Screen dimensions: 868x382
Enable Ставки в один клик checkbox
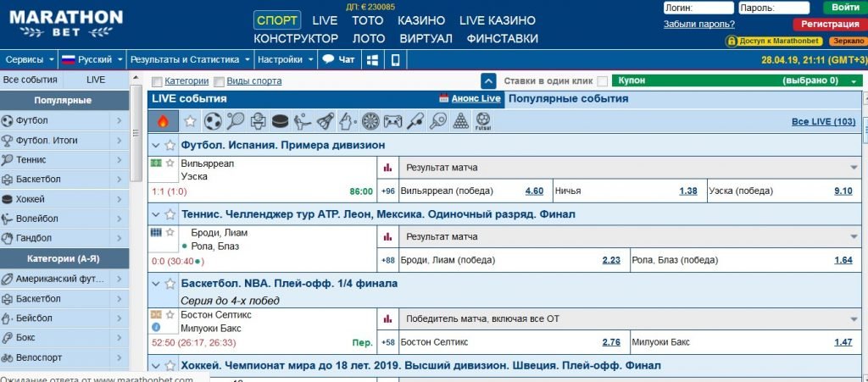tap(603, 81)
